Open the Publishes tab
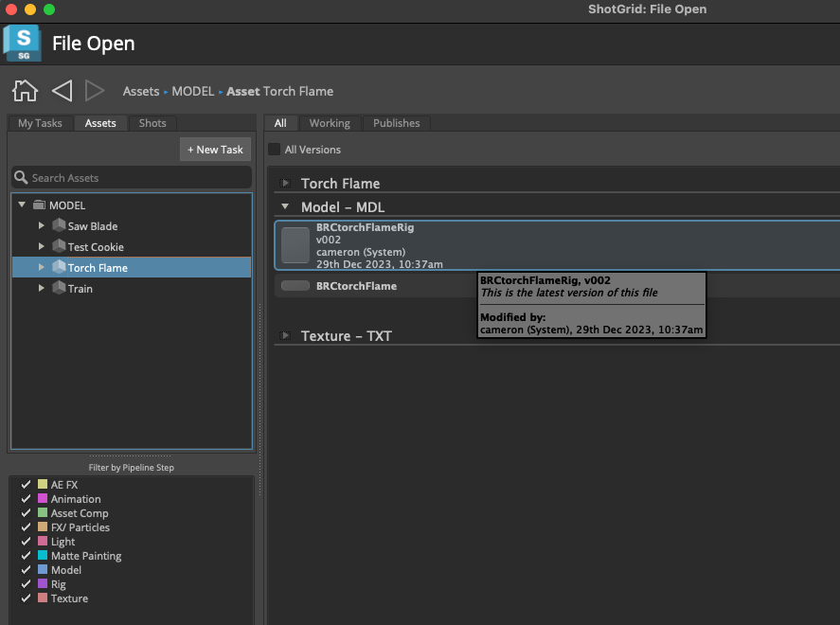 (396, 123)
